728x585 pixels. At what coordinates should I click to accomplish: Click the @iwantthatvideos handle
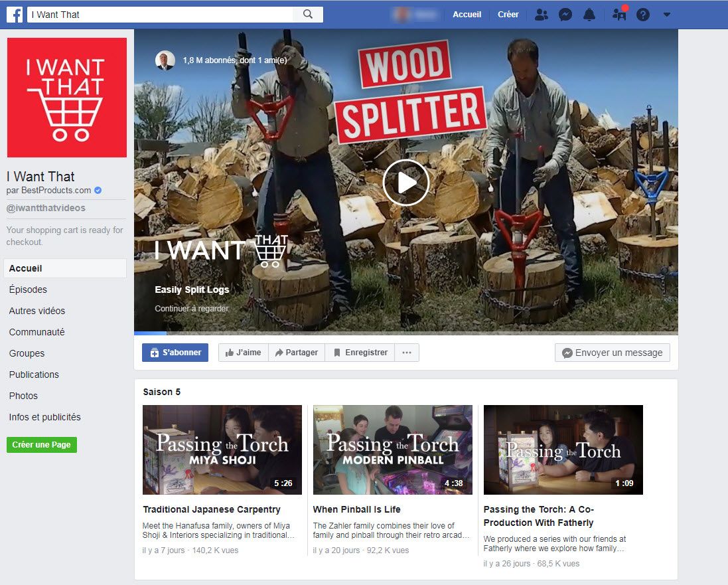(x=46, y=208)
